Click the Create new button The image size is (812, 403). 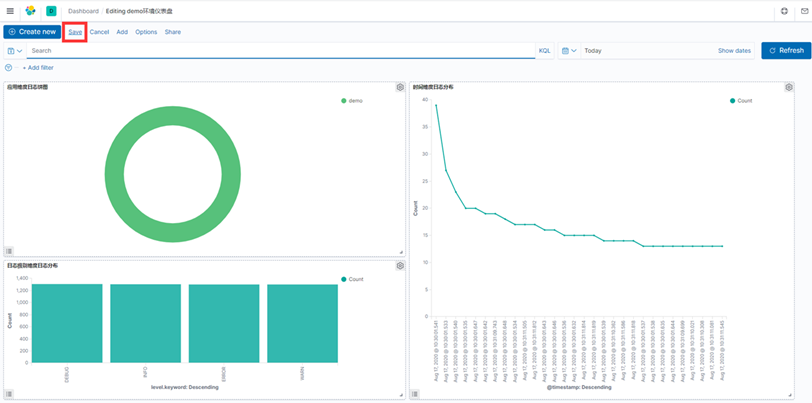point(32,32)
